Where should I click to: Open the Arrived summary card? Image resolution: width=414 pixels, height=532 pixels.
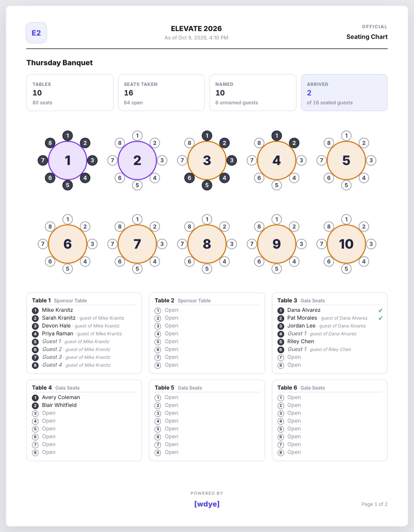(x=344, y=93)
